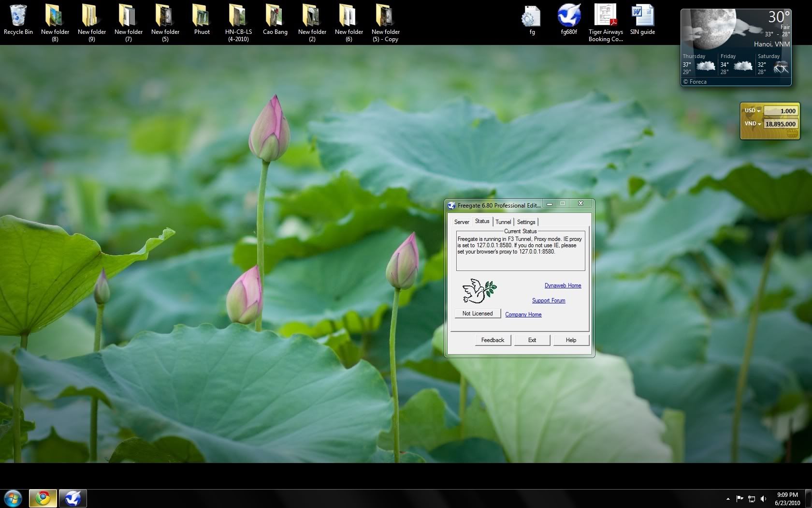812x508 pixels.
Task: Open the Company Home link
Action: pos(523,314)
